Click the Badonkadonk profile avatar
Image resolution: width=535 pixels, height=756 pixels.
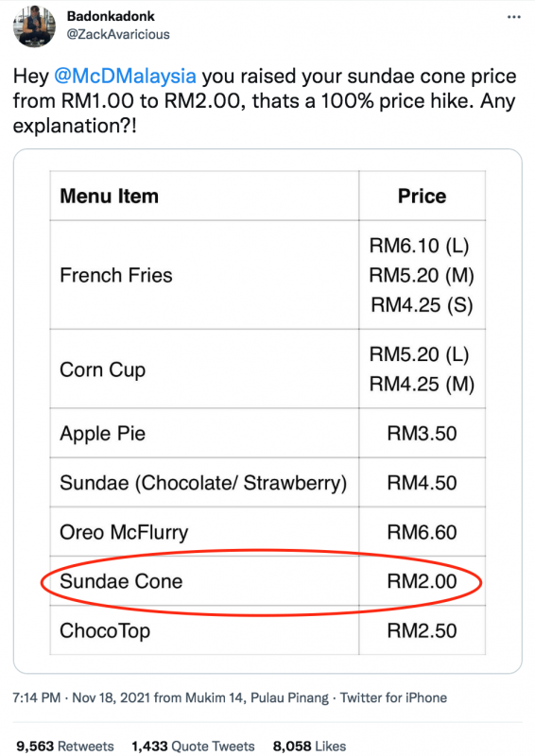[34, 26]
